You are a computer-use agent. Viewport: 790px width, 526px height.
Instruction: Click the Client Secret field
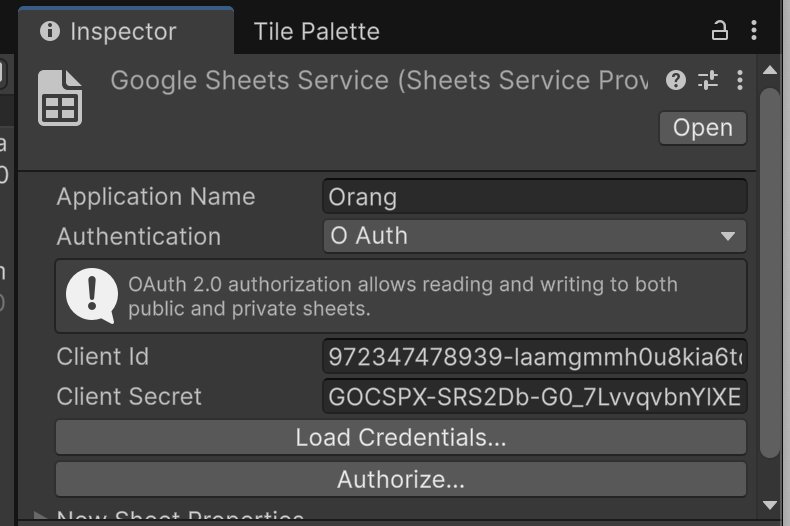click(535, 397)
